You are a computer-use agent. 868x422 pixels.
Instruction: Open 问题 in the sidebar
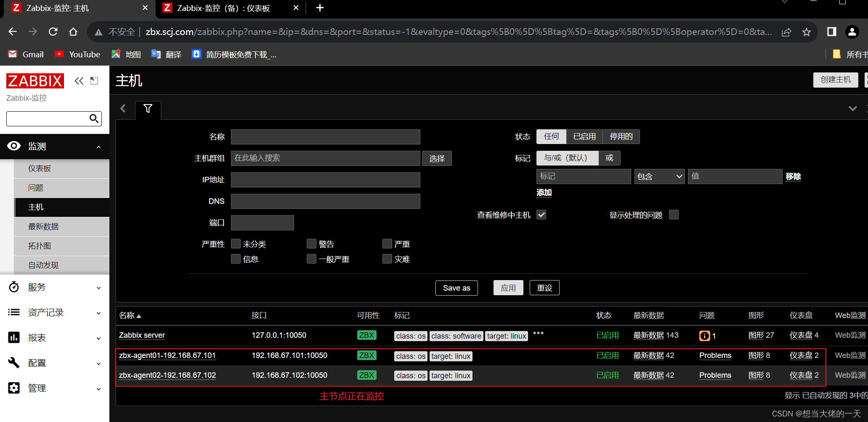(62, 188)
